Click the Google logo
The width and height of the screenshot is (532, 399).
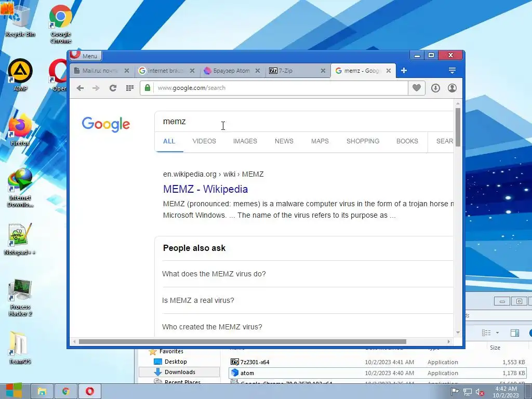pyautogui.click(x=106, y=124)
